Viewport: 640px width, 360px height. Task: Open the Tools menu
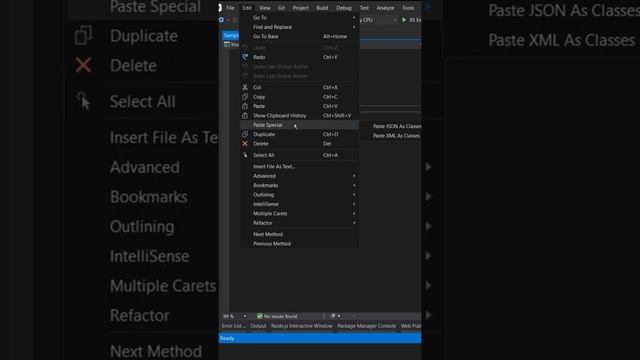(408, 8)
